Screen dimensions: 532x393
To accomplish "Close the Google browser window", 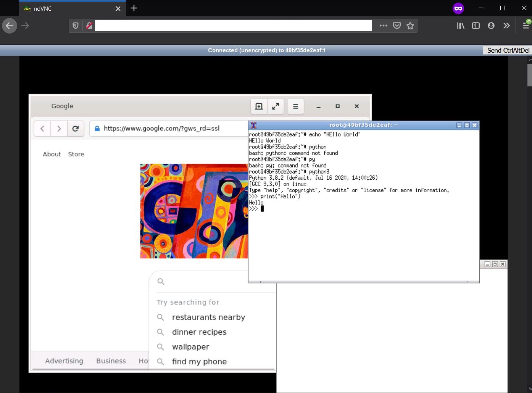I will (356, 106).
